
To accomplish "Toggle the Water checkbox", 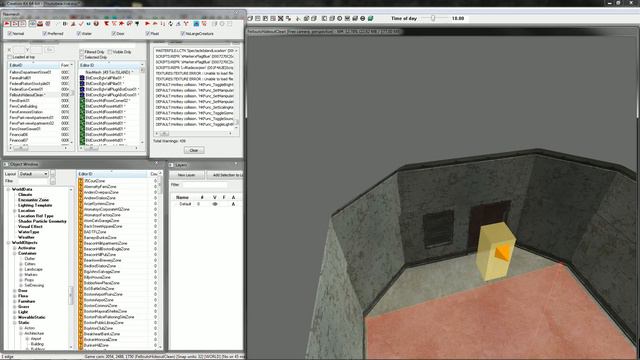I will pyautogui.click(x=78, y=33).
